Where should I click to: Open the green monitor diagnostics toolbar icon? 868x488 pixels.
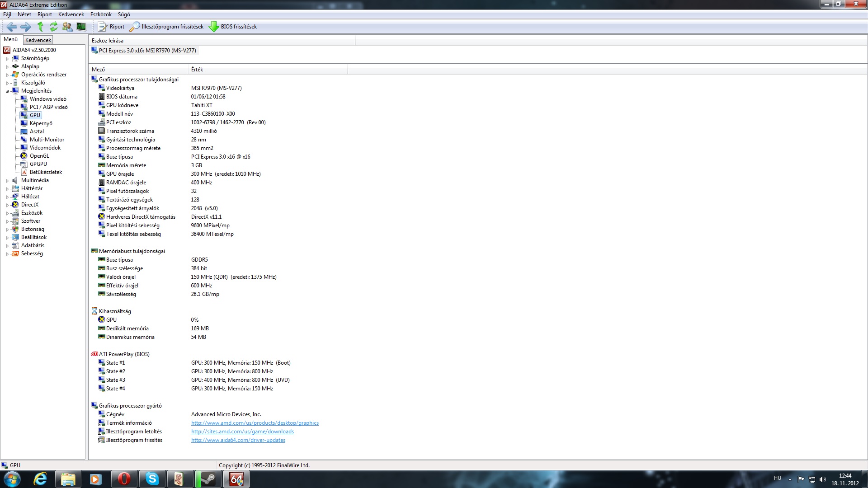click(81, 27)
